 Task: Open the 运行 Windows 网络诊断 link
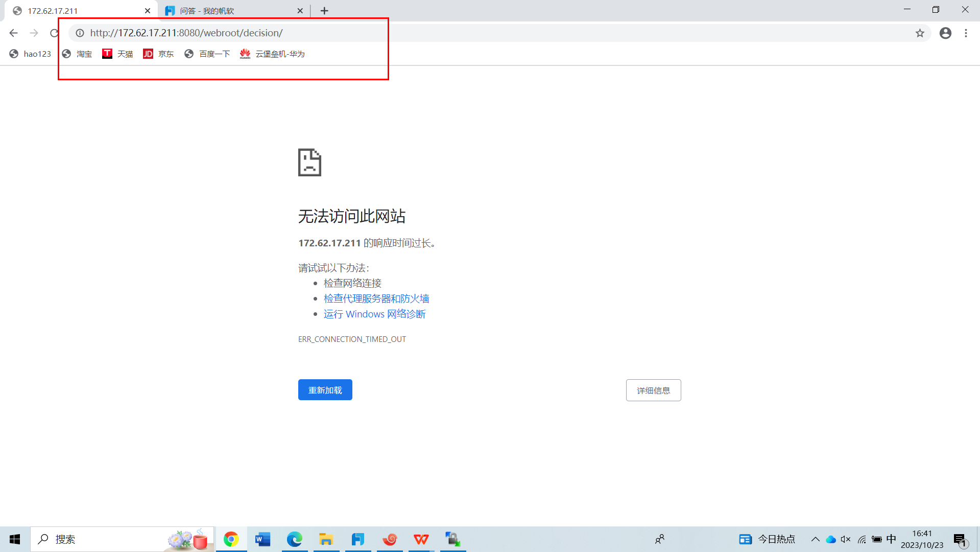pyautogui.click(x=374, y=314)
